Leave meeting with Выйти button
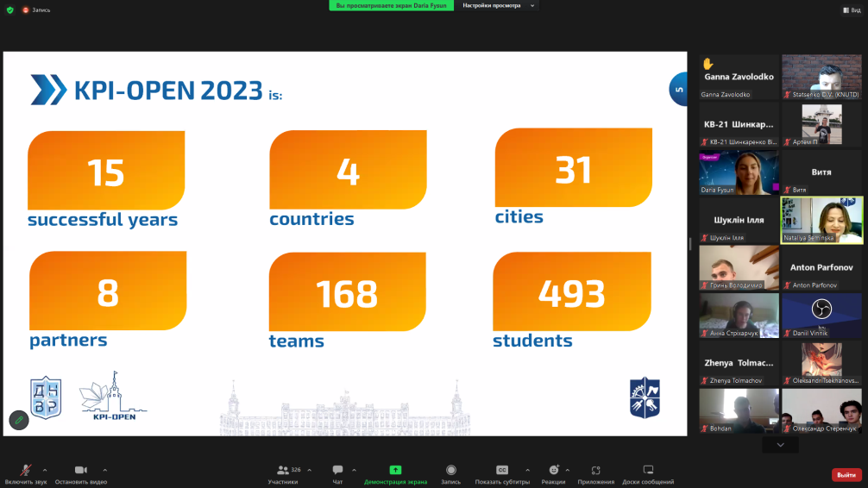The image size is (868, 488). pyautogui.click(x=846, y=475)
